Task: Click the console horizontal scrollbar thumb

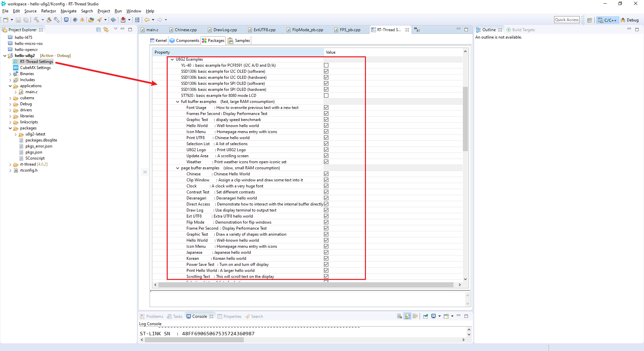Action: tap(195, 340)
